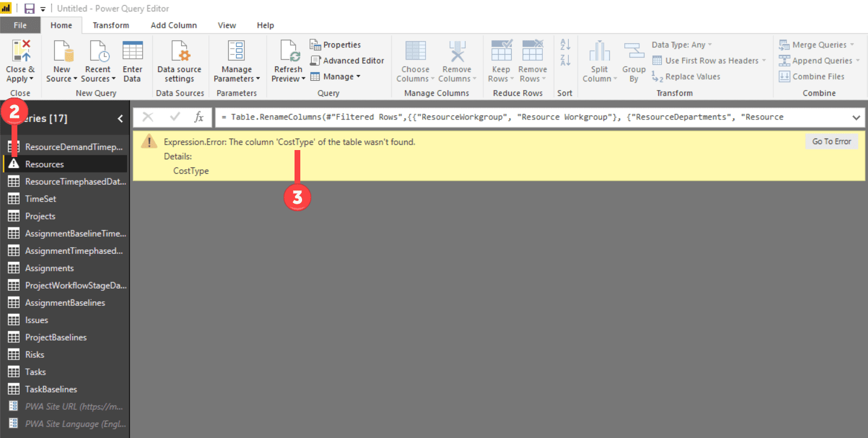Click the Choose Columns icon
This screenshot has height=438, width=868.
pos(415,51)
